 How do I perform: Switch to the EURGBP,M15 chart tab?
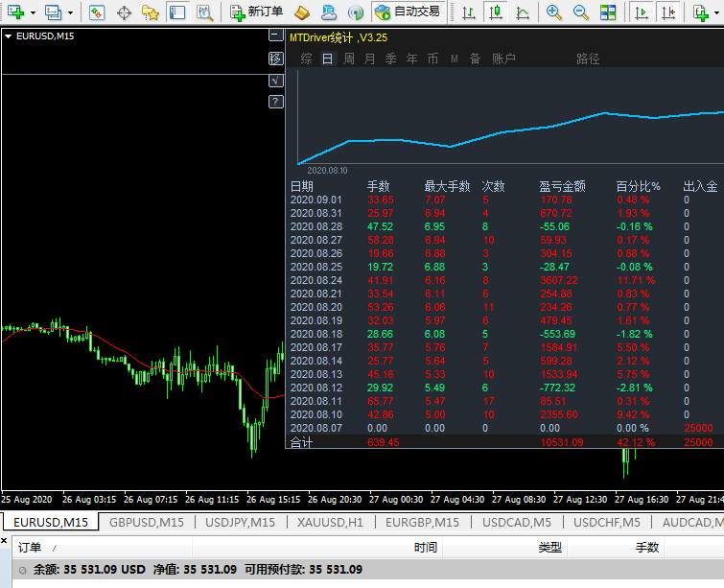pyautogui.click(x=423, y=523)
